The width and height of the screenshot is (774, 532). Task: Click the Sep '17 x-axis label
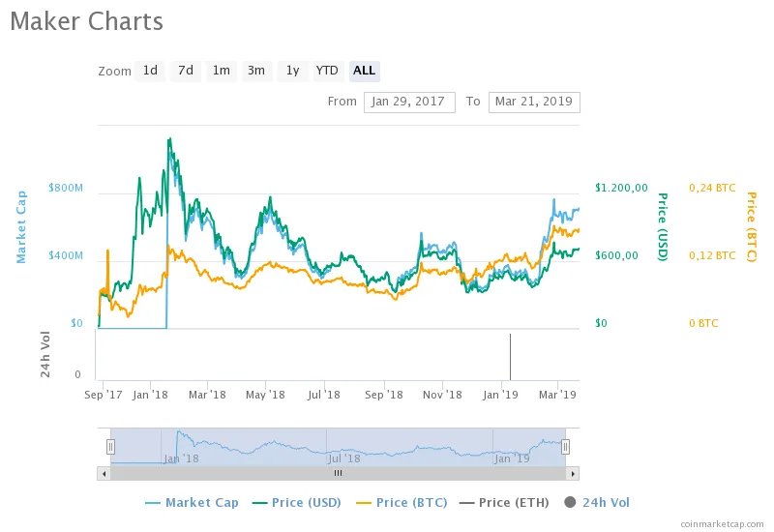point(104,395)
